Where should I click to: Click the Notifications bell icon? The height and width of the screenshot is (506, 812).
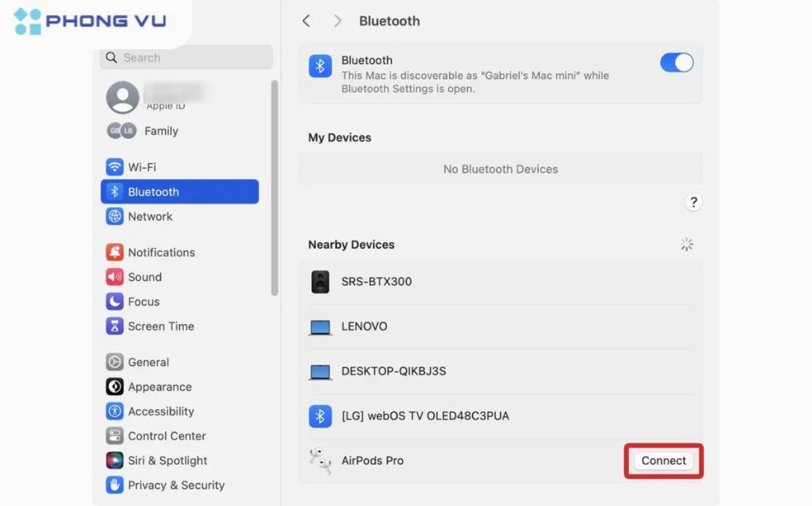click(x=115, y=251)
